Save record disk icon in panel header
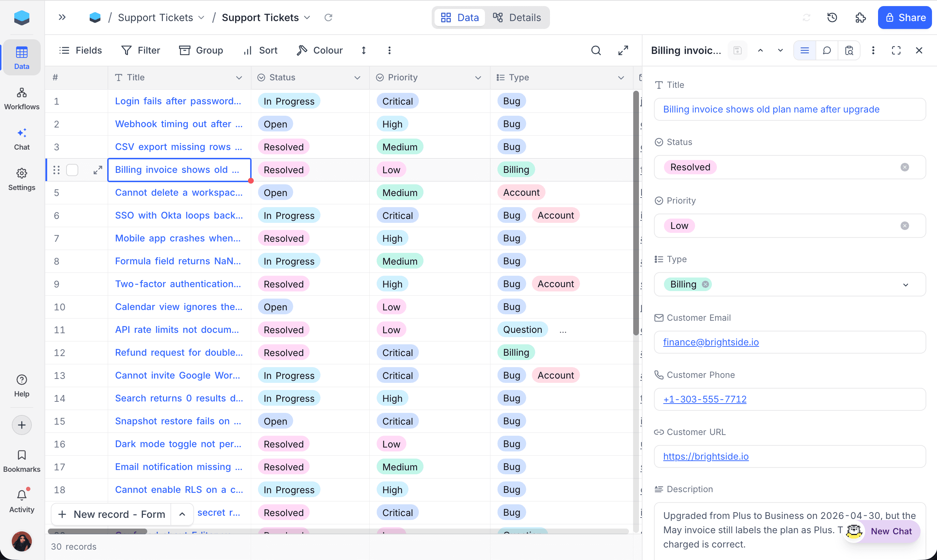 (737, 50)
